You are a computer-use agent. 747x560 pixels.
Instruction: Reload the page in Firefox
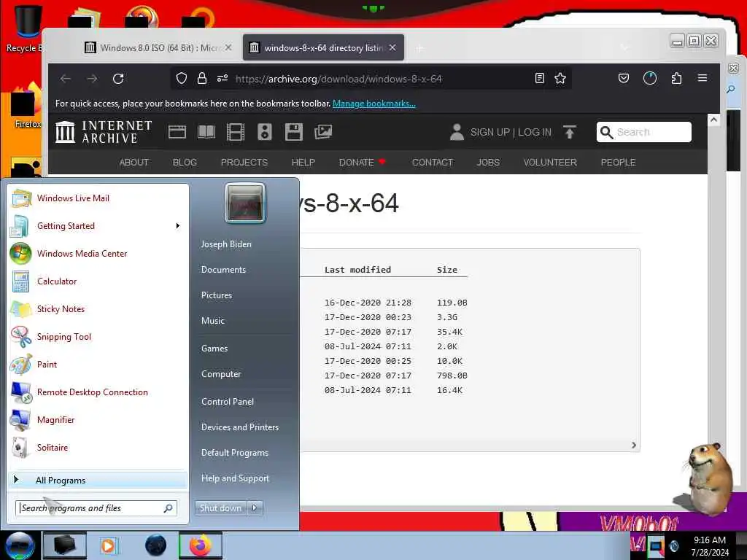coord(118,79)
